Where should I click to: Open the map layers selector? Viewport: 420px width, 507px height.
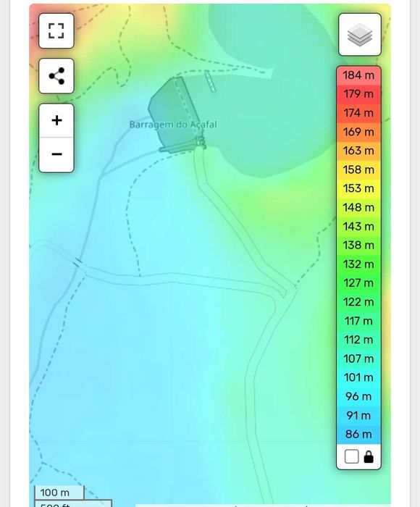click(x=360, y=35)
